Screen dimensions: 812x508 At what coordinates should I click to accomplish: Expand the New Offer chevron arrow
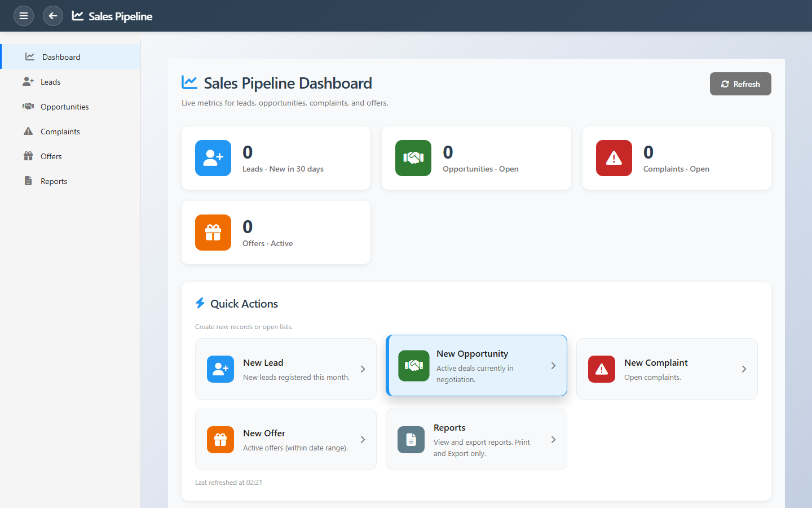[363, 440]
